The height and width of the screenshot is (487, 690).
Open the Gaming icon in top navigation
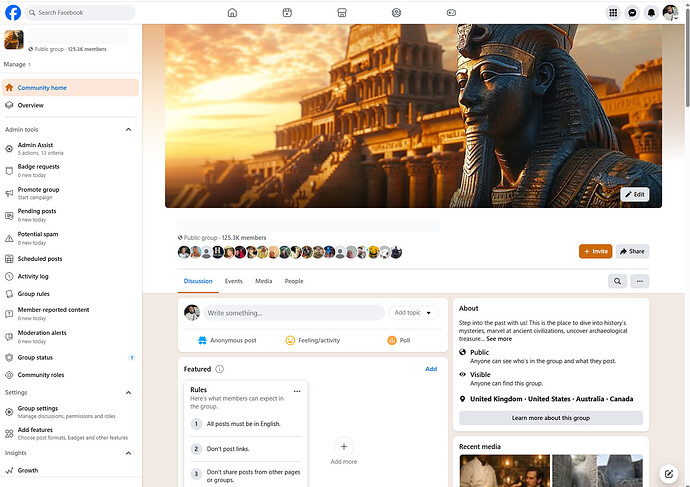[x=451, y=13]
